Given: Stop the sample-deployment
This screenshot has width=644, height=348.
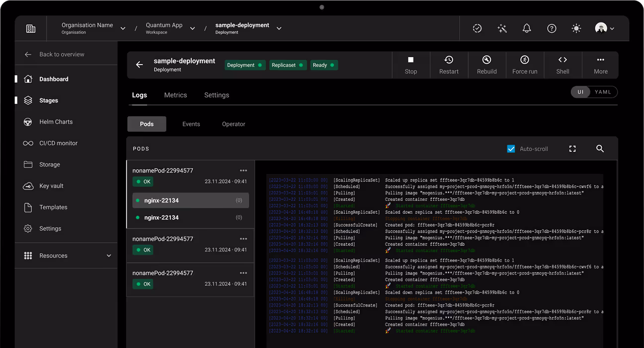Looking at the screenshot, I should pyautogui.click(x=410, y=65).
